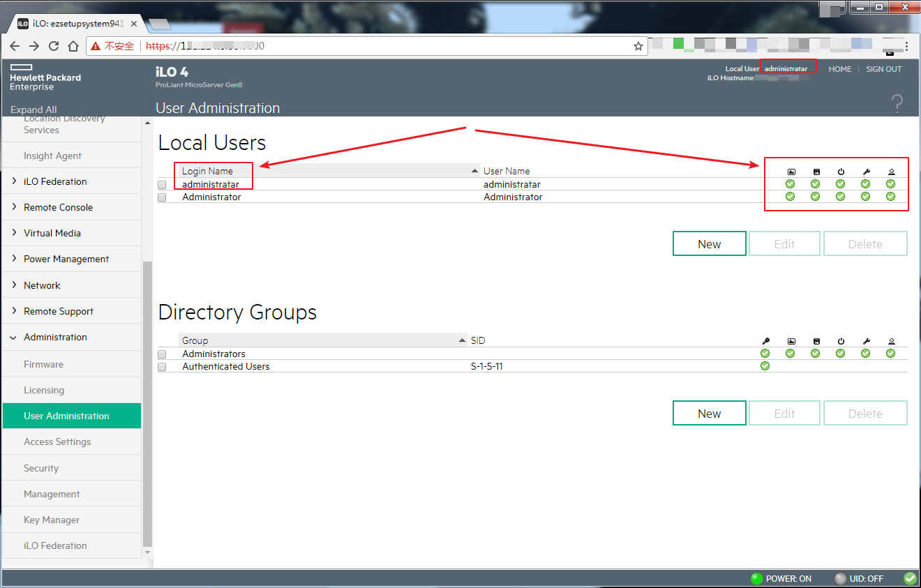Click the browser reload icon
Screen dimensions: 921x588
[54, 46]
